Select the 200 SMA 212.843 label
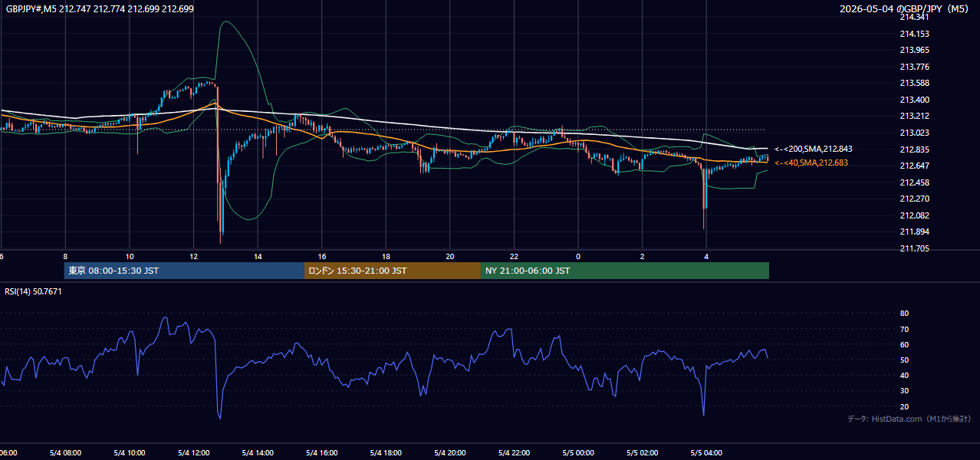The image size is (980, 460). click(813, 149)
